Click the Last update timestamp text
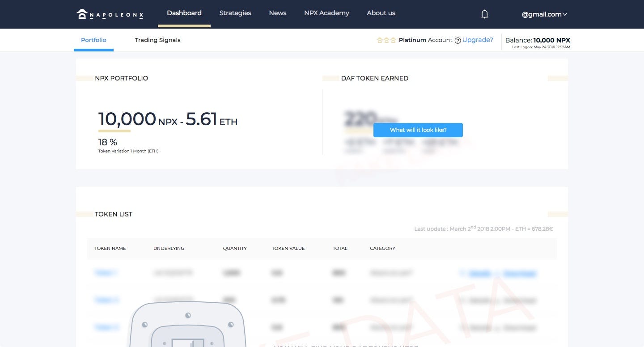 [483, 229]
